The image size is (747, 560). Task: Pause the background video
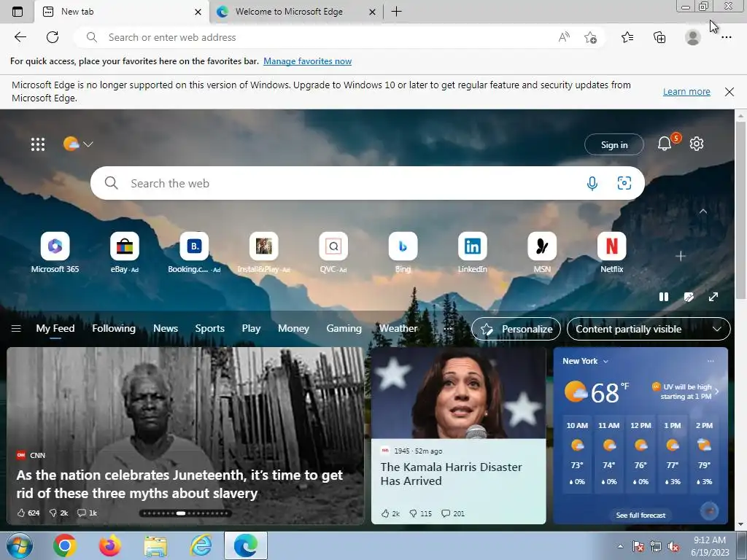point(664,297)
